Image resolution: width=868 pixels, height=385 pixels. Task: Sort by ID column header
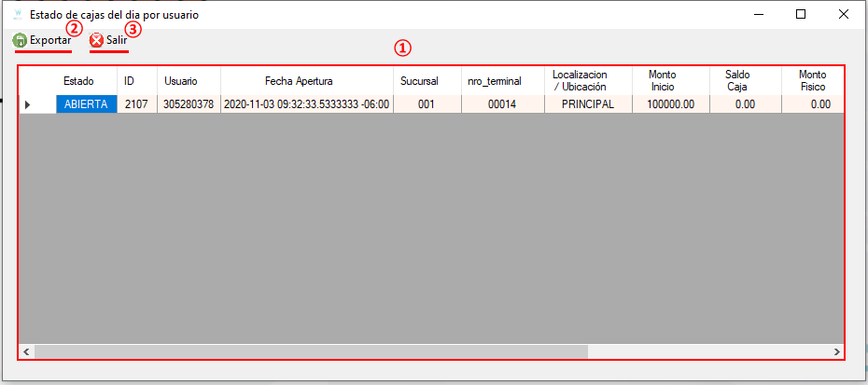point(137,81)
